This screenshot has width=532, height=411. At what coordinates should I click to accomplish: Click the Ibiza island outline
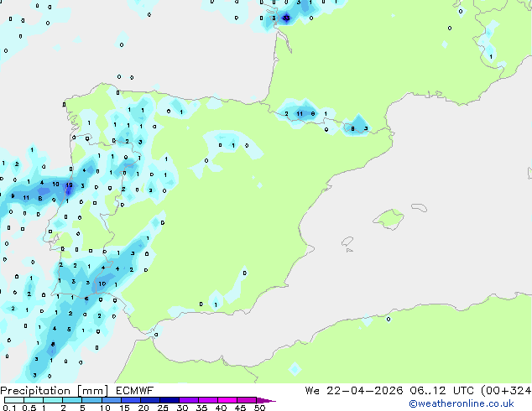(x=347, y=242)
